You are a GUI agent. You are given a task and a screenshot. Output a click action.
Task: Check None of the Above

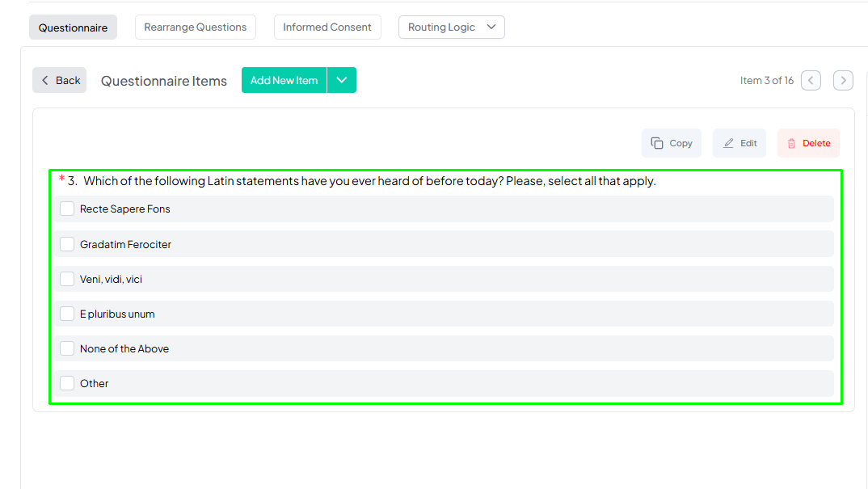click(67, 349)
